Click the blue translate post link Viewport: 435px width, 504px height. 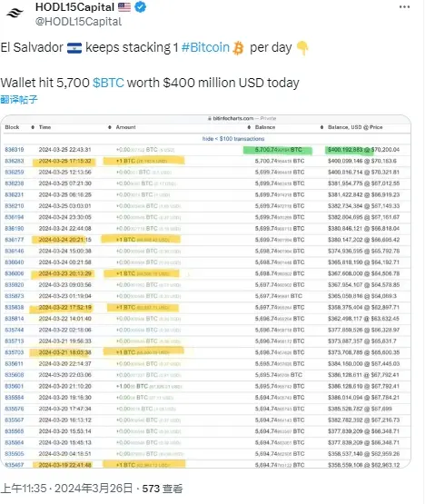pyautogui.click(x=19, y=99)
